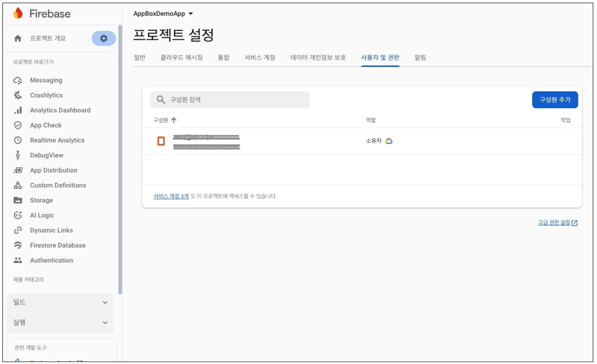Click the 소유자 role text

pyautogui.click(x=374, y=141)
